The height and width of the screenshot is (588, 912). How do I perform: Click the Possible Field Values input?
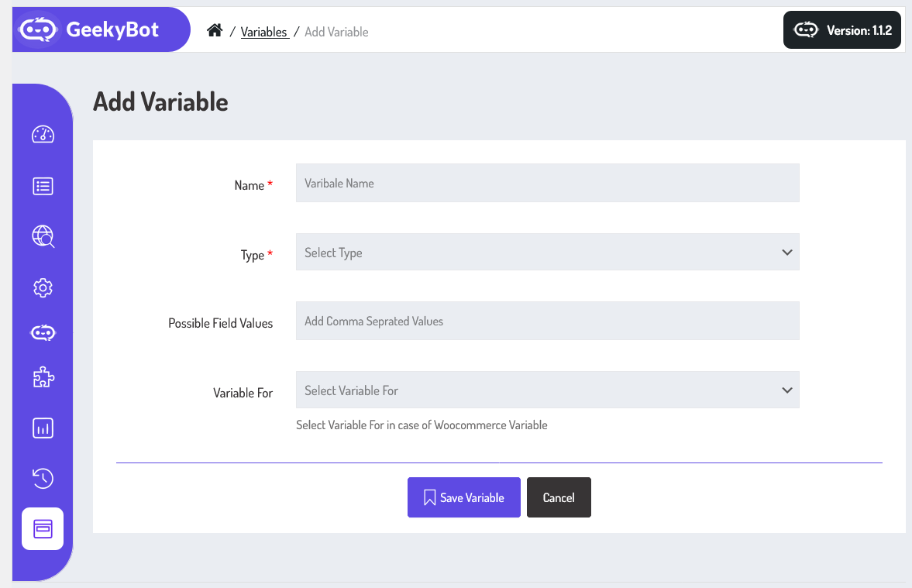click(x=547, y=321)
